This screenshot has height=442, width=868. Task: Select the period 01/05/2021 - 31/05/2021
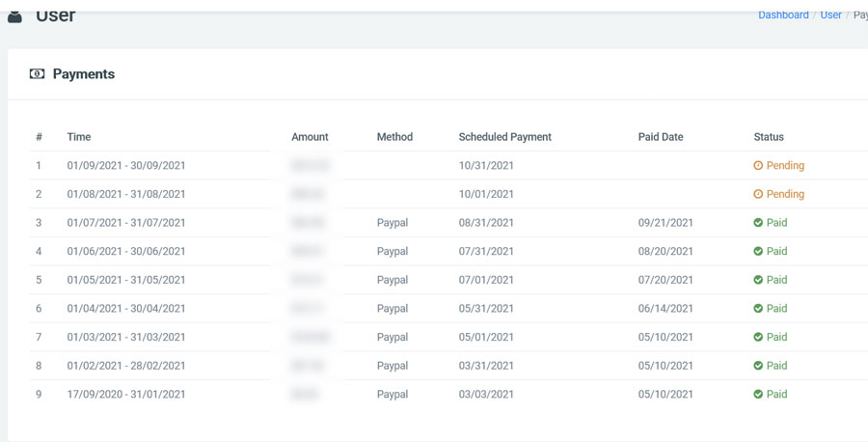(126, 280)
